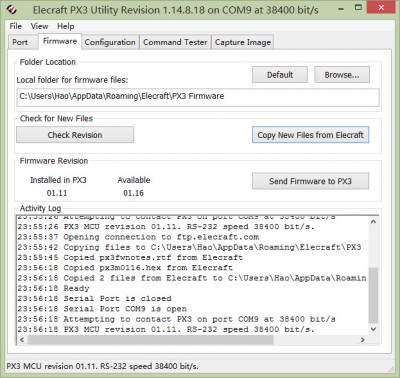This screenshot has width=400, height=378.
Task: Select the Firmware tab
Action: [60, 41]
